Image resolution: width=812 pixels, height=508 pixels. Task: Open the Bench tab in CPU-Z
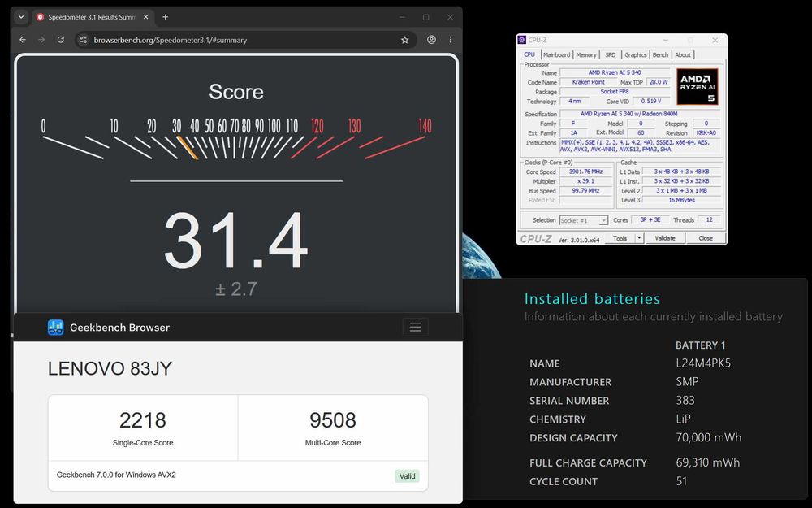(x=660, y=55)
